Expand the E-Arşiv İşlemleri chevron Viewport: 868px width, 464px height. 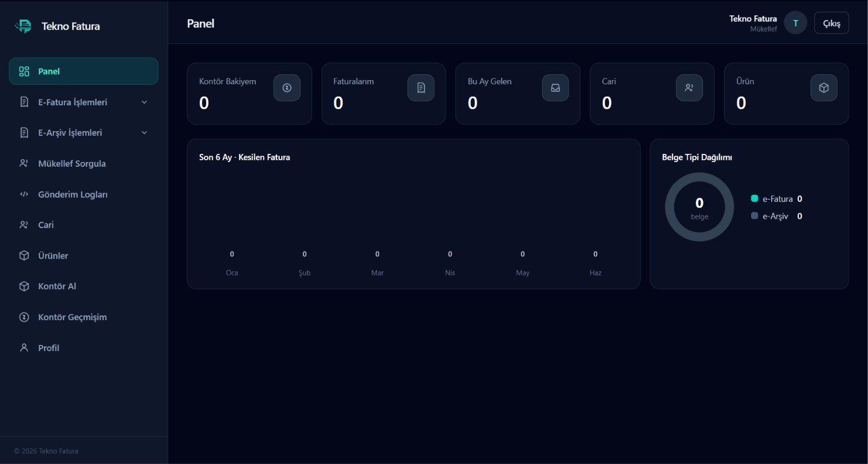tap(145, 133)
